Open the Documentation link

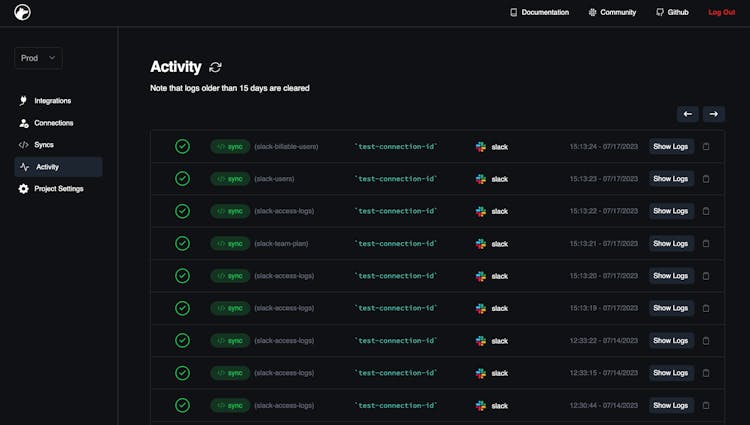[539, 12]
